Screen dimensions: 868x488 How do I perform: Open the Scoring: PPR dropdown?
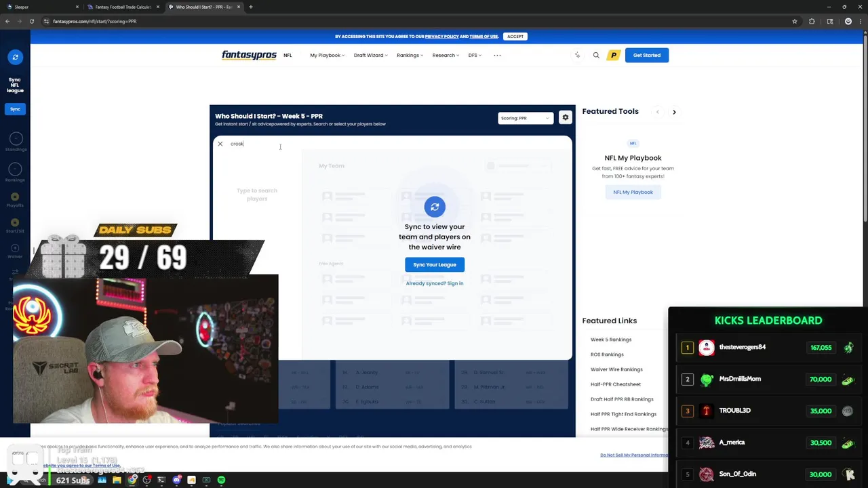pos(526,118)
